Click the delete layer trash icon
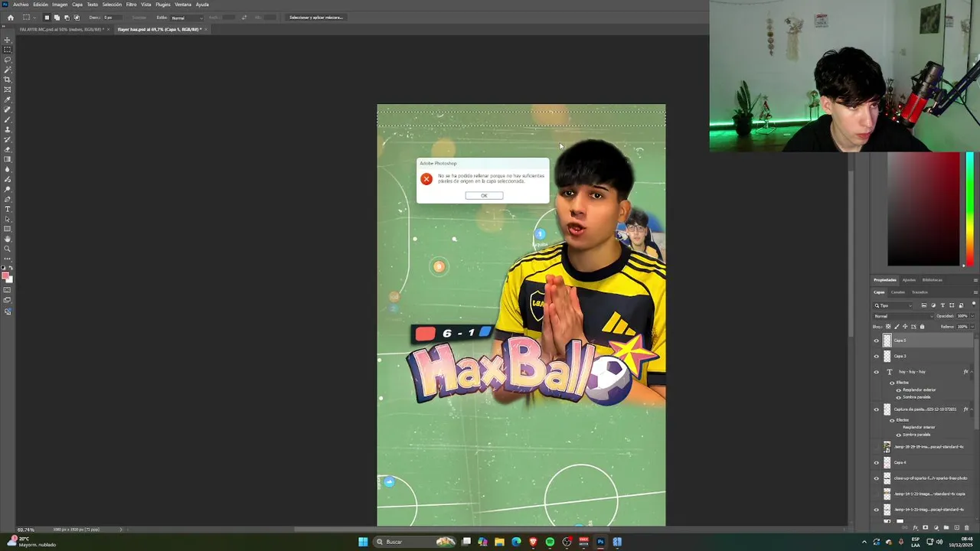980x551 pixels. (x=966, y=528)
